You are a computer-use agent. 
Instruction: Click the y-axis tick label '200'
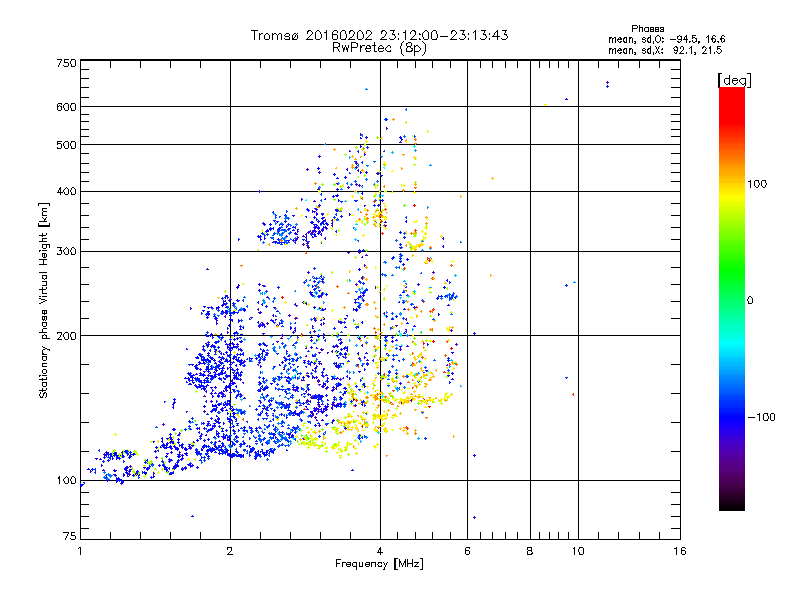coord(66,336)
